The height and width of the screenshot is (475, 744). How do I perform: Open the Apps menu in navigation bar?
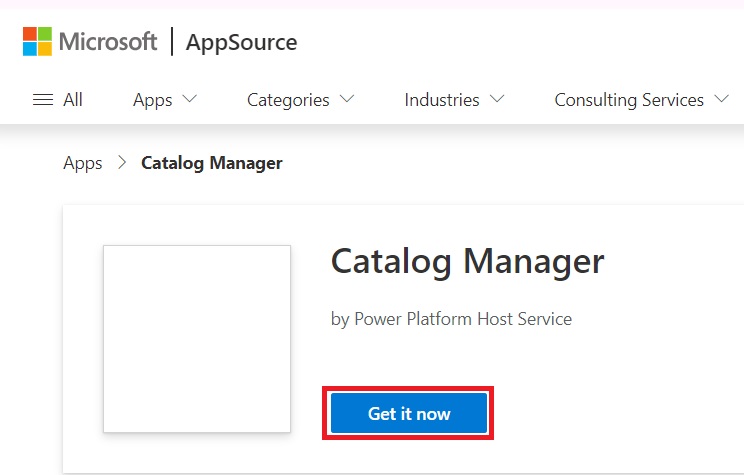pyautogui.click(x=152, y=100)
